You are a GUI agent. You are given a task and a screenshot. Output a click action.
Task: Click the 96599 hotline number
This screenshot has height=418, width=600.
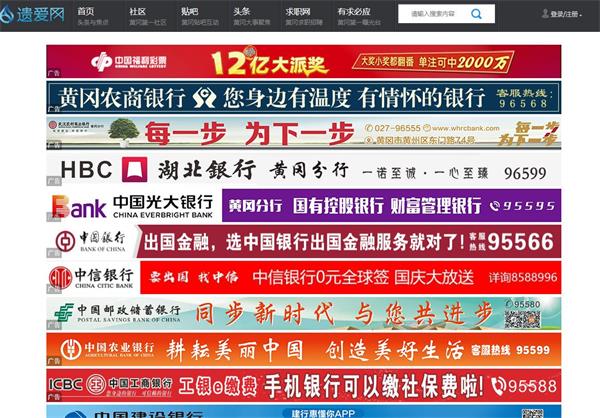pyautogui.click(x=525, y=173)
